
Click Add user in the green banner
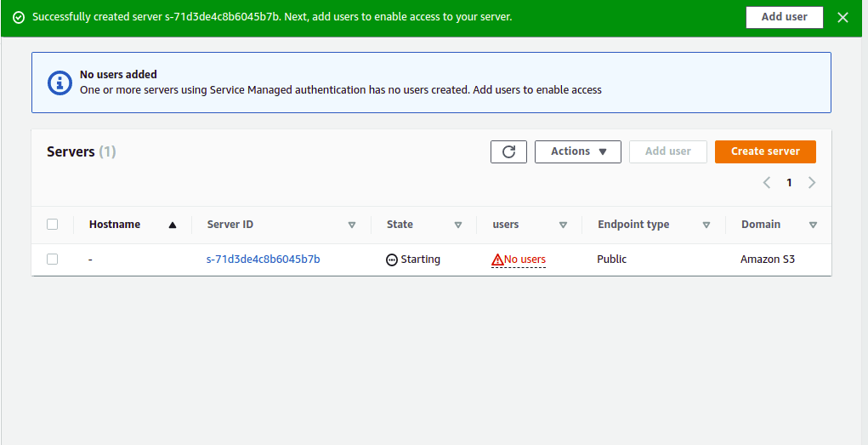[x=785, y=17]
